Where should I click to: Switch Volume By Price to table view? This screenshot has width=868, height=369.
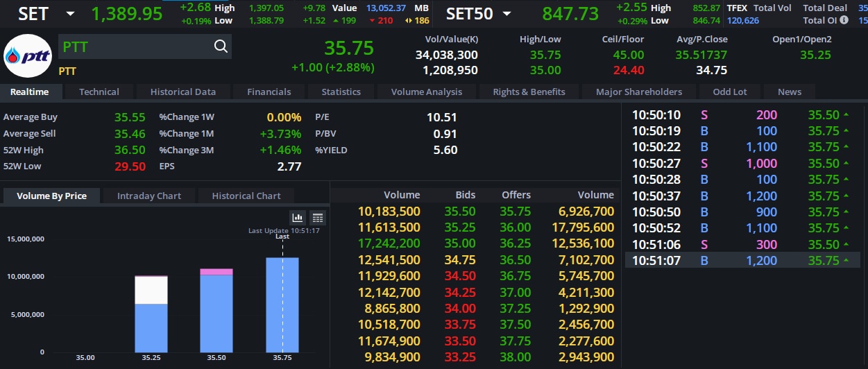point(317,217)
